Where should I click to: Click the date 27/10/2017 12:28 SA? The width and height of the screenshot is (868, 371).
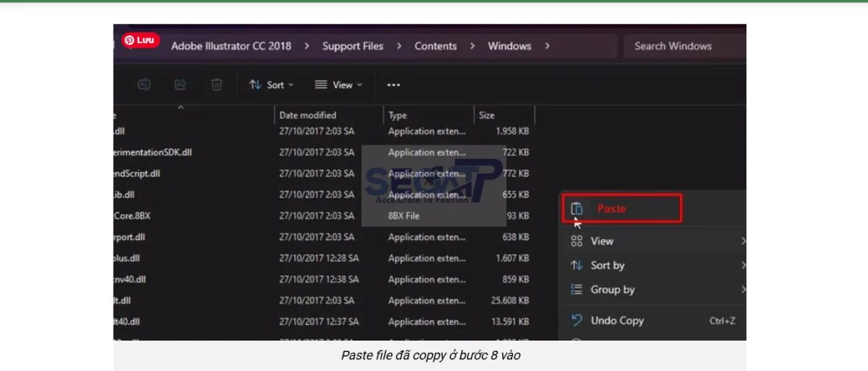click(319, 258)
